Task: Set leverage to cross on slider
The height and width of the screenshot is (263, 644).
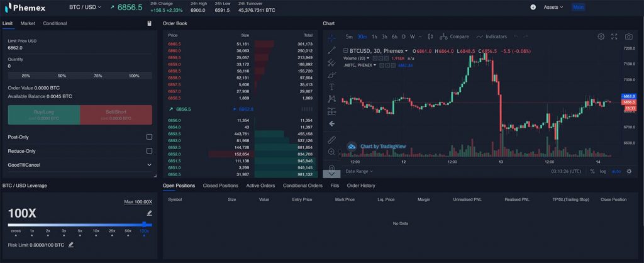Action: click(x=16, y=232)
